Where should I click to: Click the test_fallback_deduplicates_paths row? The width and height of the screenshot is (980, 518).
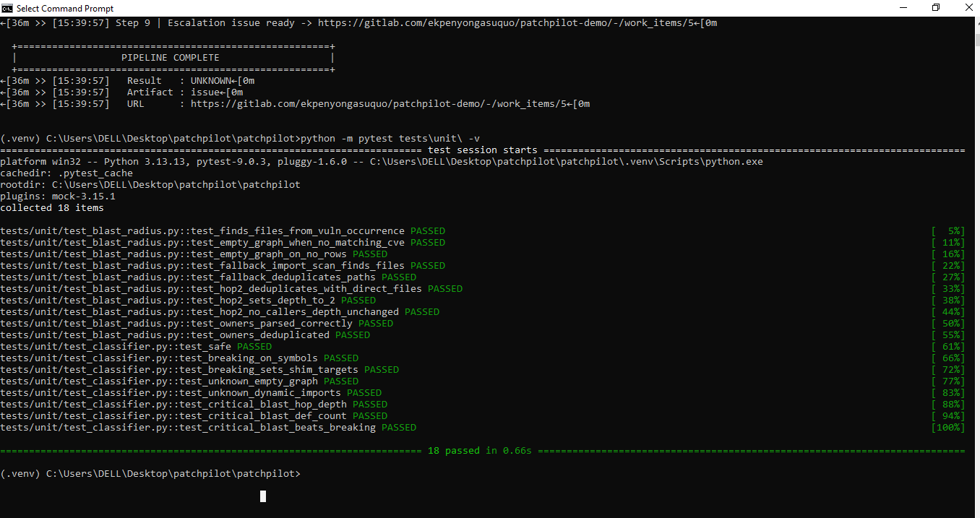tap(483, 277)
